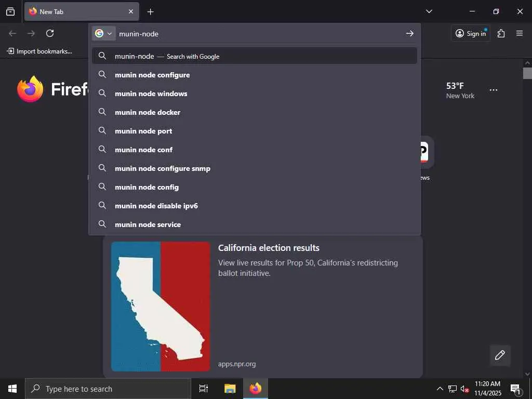
Task: Select suggestion munin node configure snmp
Action: coord(255,168)
